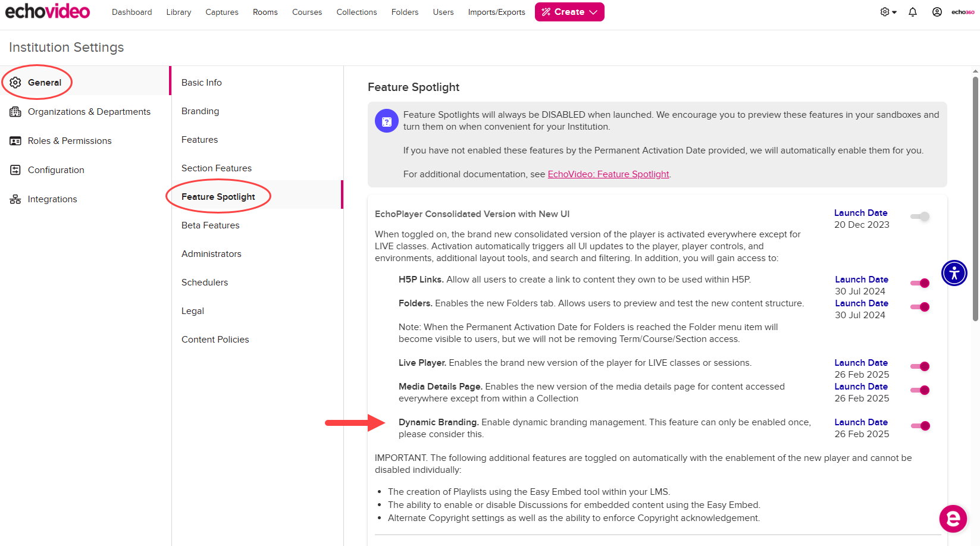This screenshot has width=980, height=546.
Task: Open the EchoVideo: Feature Spotlight link
Action: 608,174
